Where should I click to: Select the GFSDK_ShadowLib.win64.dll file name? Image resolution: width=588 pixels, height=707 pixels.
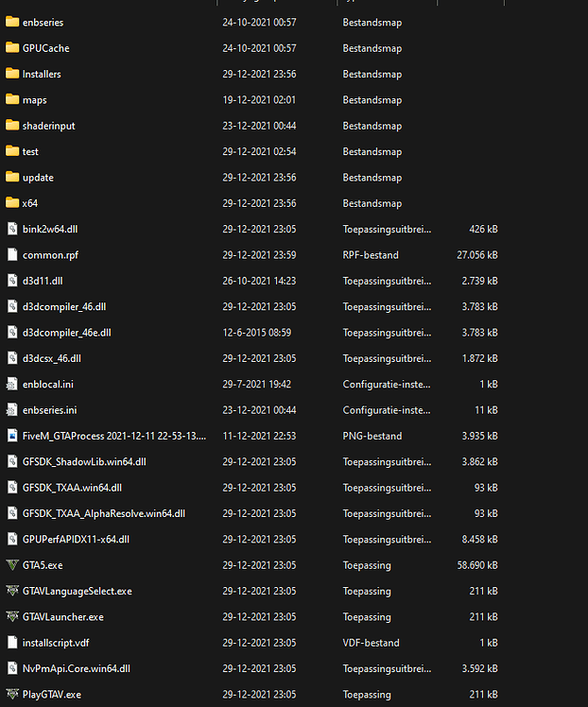coord(84,461)
